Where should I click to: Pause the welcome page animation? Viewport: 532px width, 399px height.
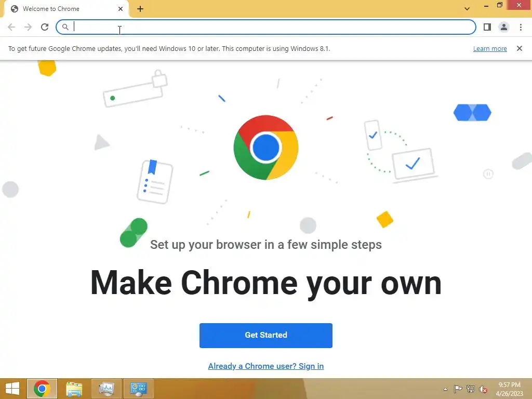click(x=488, y=174)
